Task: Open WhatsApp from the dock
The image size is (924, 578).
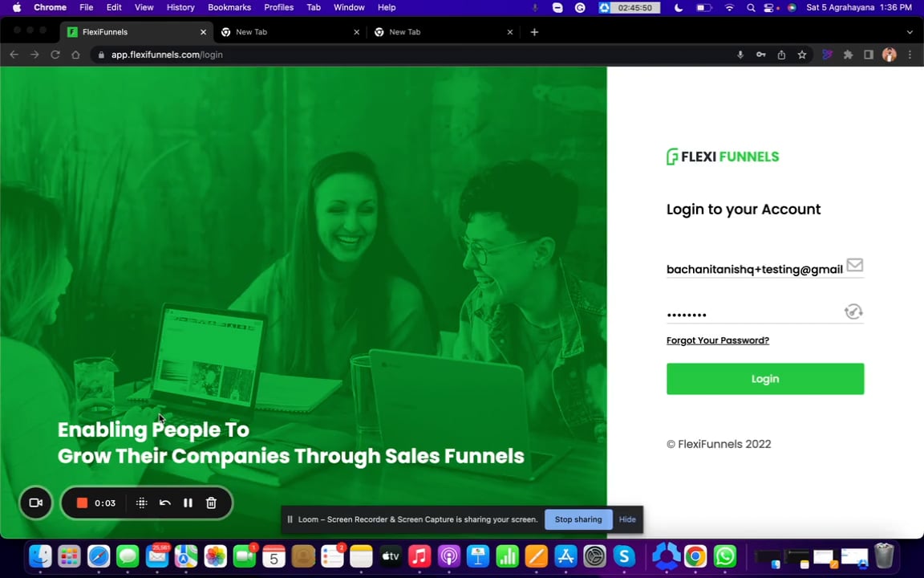Action: pyautogui.click(x=725, y=556)
